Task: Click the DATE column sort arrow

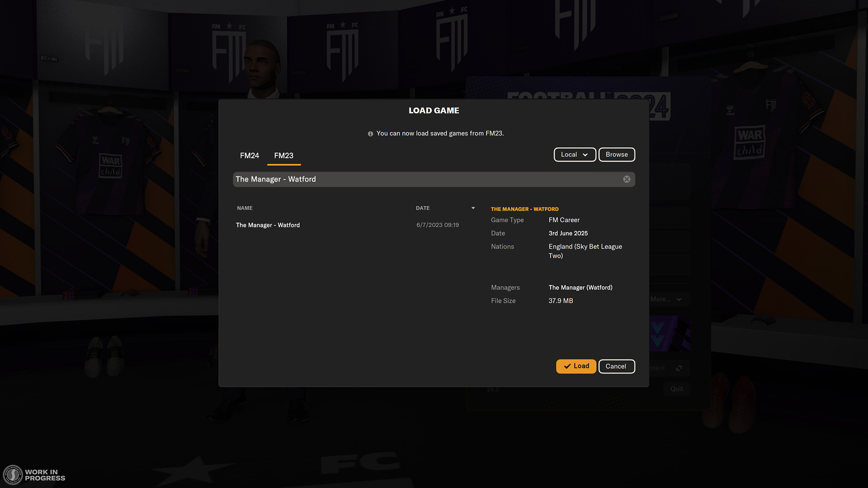Action: pos(473,207)
